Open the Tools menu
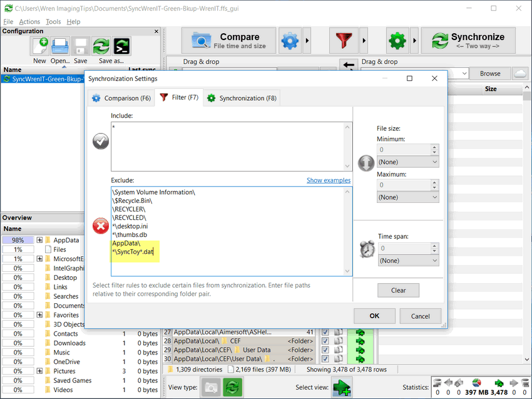This screenshot has height=399, width=532. tap(53, 22)
